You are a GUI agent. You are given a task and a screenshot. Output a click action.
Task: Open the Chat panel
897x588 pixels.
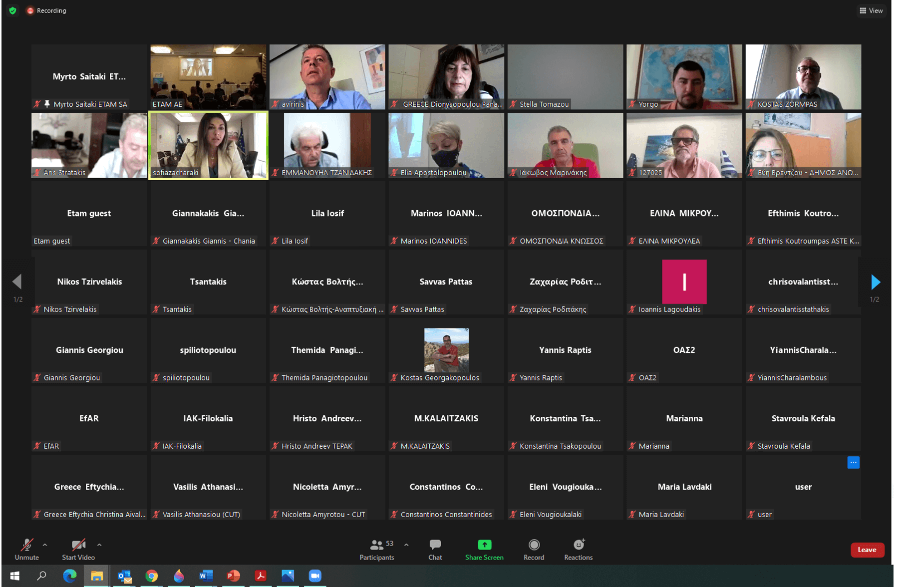435,550
